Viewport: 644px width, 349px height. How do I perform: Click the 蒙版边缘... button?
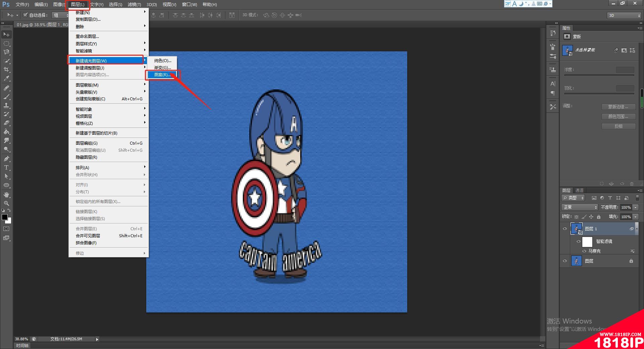tap(618, 107)
